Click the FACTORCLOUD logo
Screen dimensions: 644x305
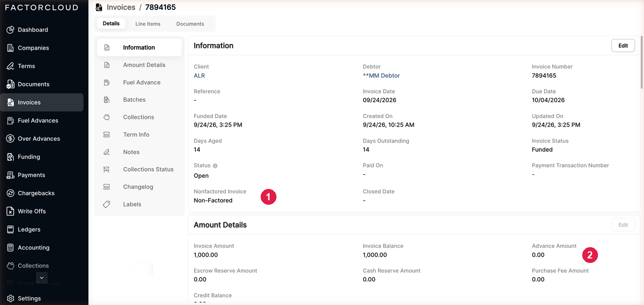[42, 8]
